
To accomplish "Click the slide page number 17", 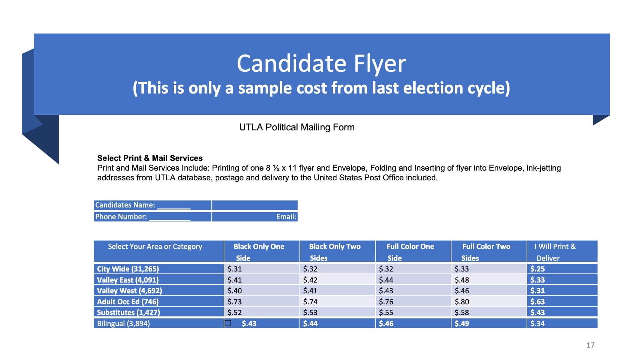I will (590, 345).
